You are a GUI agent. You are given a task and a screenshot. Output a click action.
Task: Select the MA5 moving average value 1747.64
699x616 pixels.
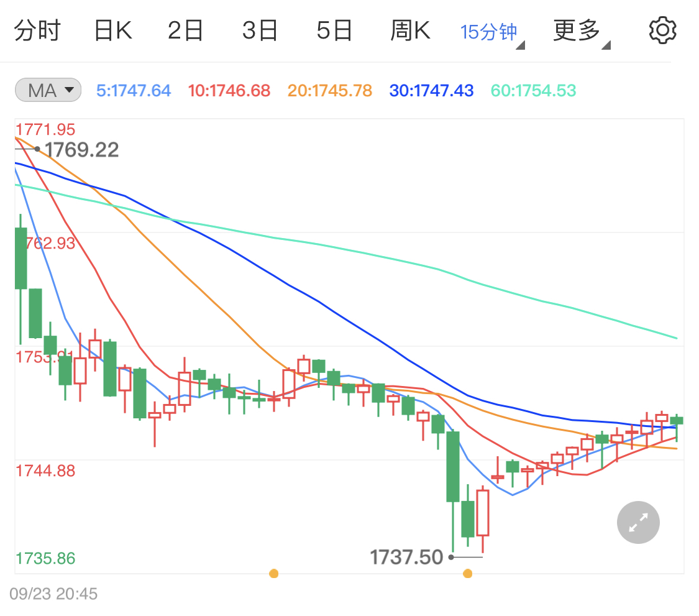134,90
